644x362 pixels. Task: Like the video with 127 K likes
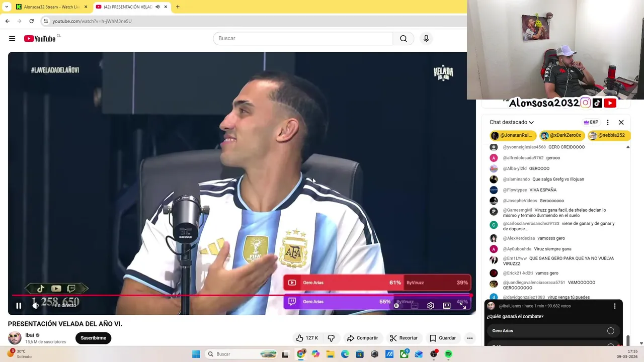coord(307,338)
